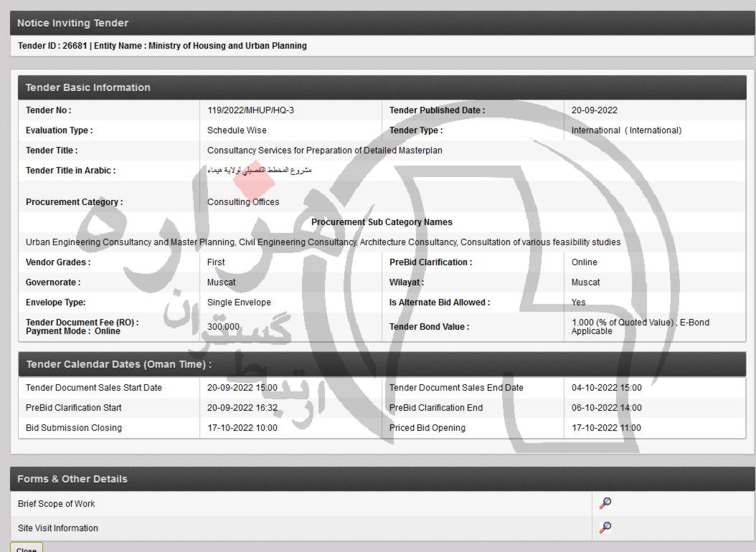The image size is (756, 552).
Task: Click the Procurement Sub Category Names heading
Action: pyautogui.click(x=382, y=222)
